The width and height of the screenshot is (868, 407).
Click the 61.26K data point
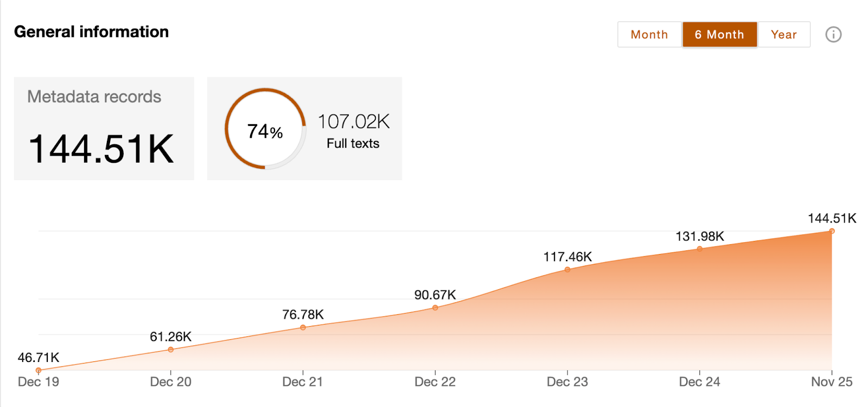coord(171,349)
